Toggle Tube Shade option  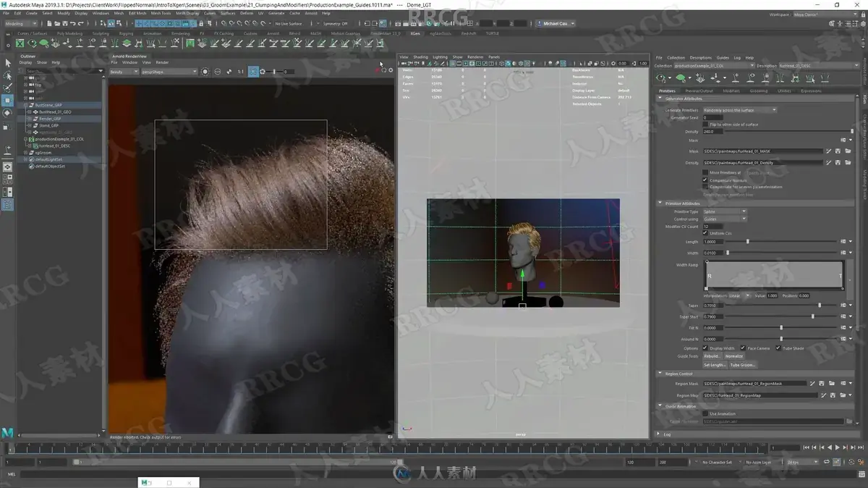(x=778, y=348)
